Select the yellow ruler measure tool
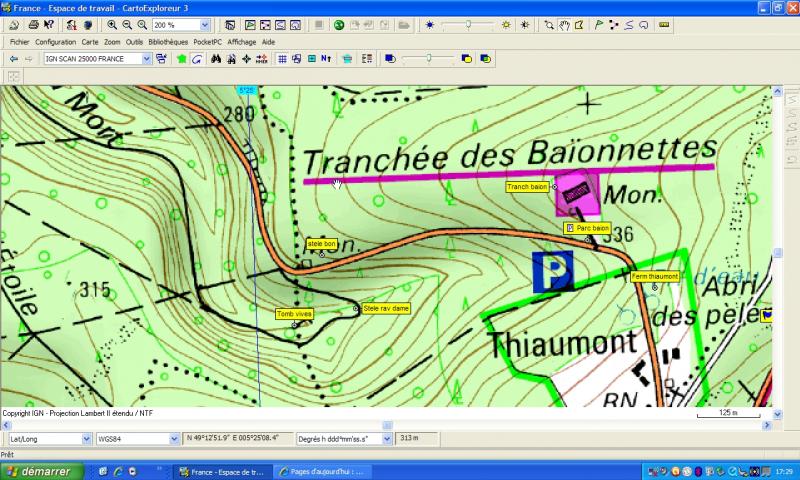This screenshot has width=800, height=480. point(664,24)
